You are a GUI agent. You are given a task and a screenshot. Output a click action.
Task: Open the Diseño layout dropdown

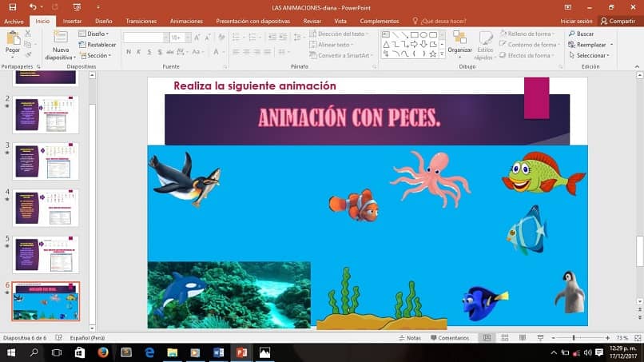click(94, 34)
